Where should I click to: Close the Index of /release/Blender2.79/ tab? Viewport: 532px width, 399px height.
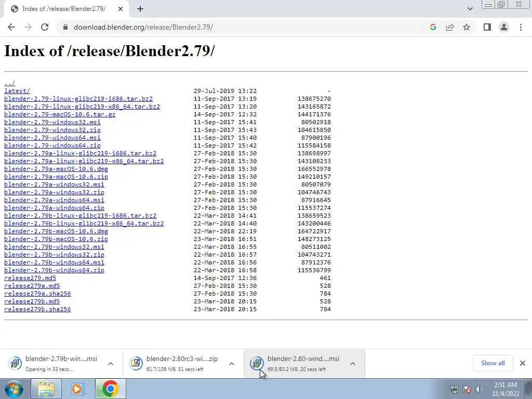[x=121, y=9]
